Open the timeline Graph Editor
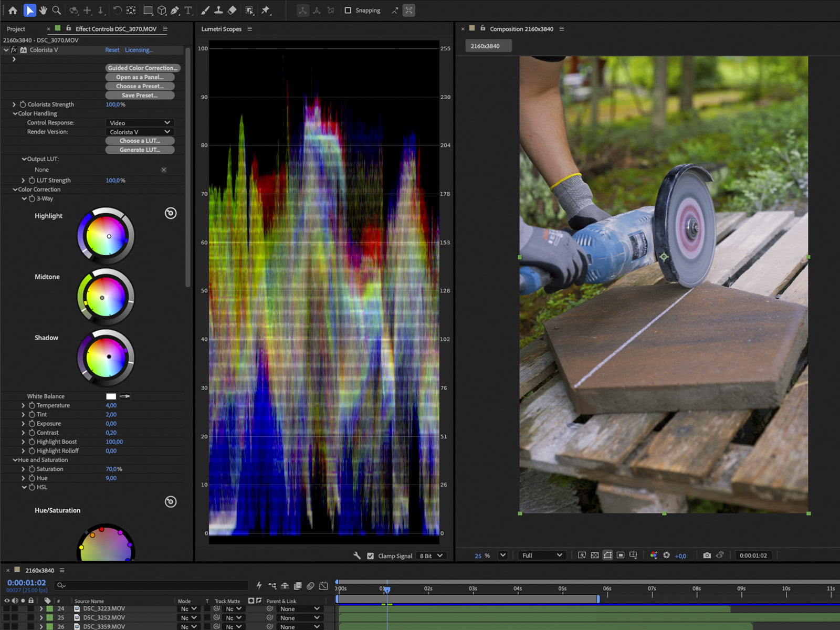Image resolution: width=840 pixels, height=630 pixels. tap(324, 585)
